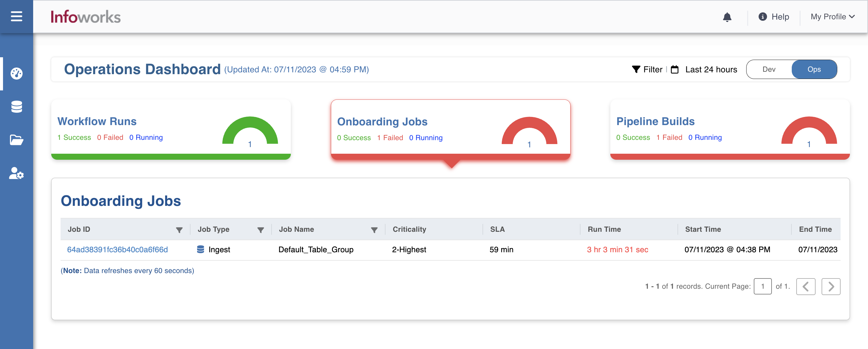The height and width of the screenshot is (349, 868).
Task: Click the Workflow Runs green gauge
Action: (250, 130)
